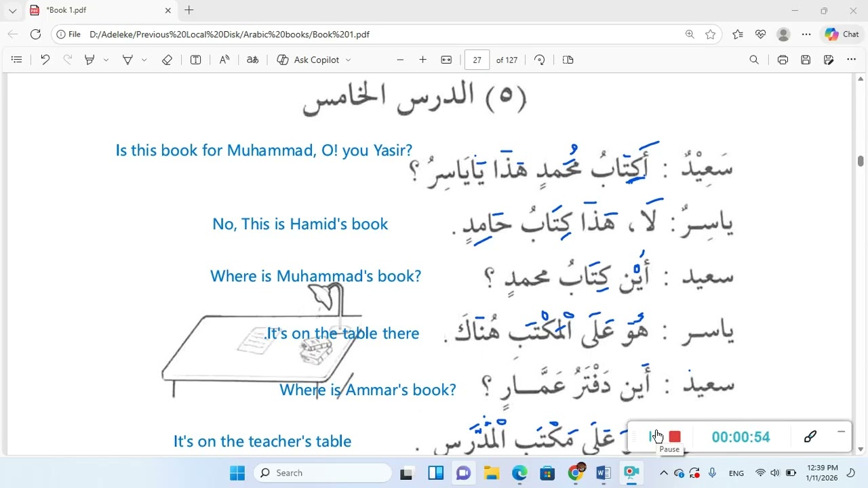
Task: Open Microsoft Store from taskbar
Action: (x=547, y=473)
